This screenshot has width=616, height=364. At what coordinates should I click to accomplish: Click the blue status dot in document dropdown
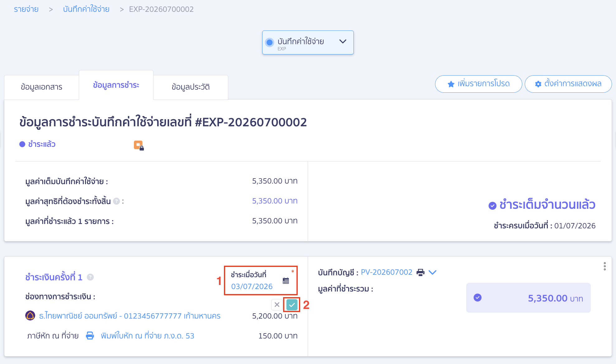270,42
